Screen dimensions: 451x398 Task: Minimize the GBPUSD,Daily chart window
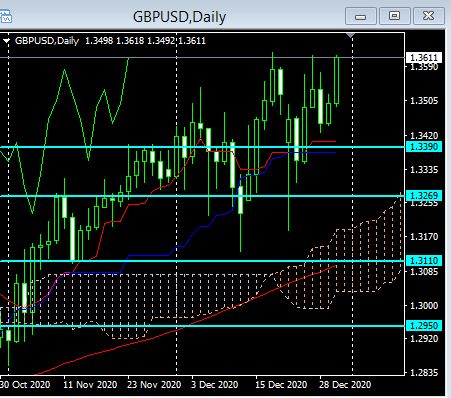tap(361, 16)
